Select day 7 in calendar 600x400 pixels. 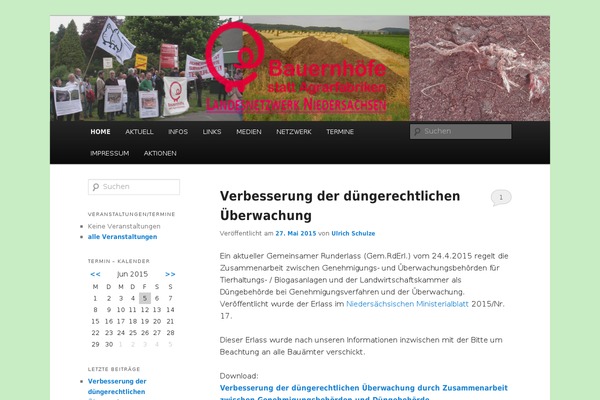point(170,298)
